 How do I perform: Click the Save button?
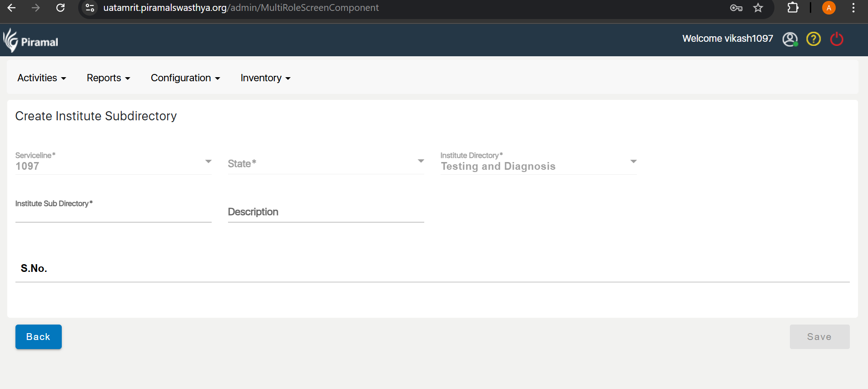coord(819,337)
